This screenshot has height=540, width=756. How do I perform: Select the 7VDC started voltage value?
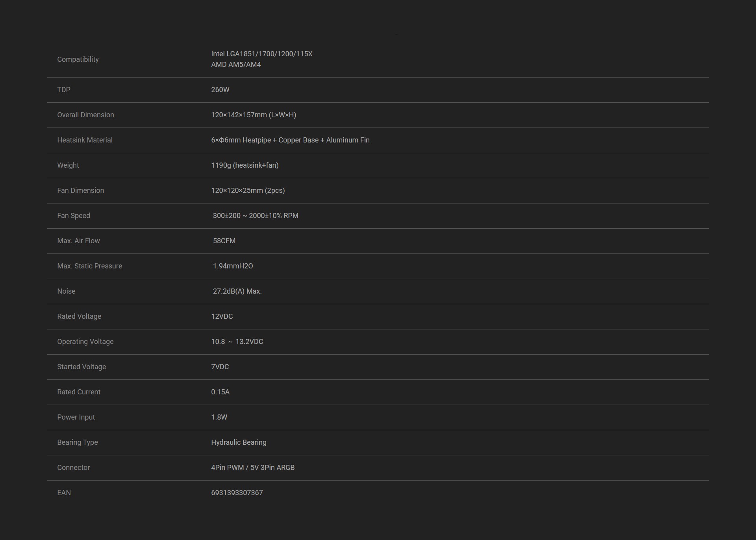coord(220,367)
